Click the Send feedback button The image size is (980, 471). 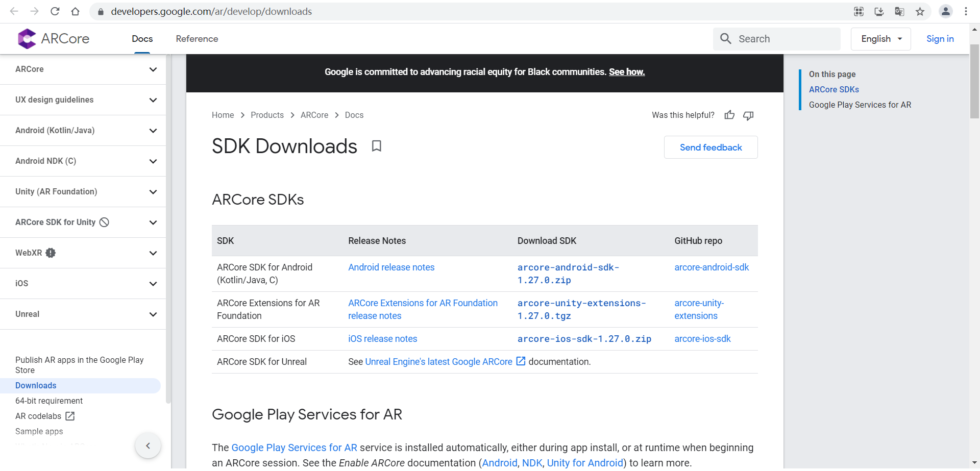click(710, 147)
